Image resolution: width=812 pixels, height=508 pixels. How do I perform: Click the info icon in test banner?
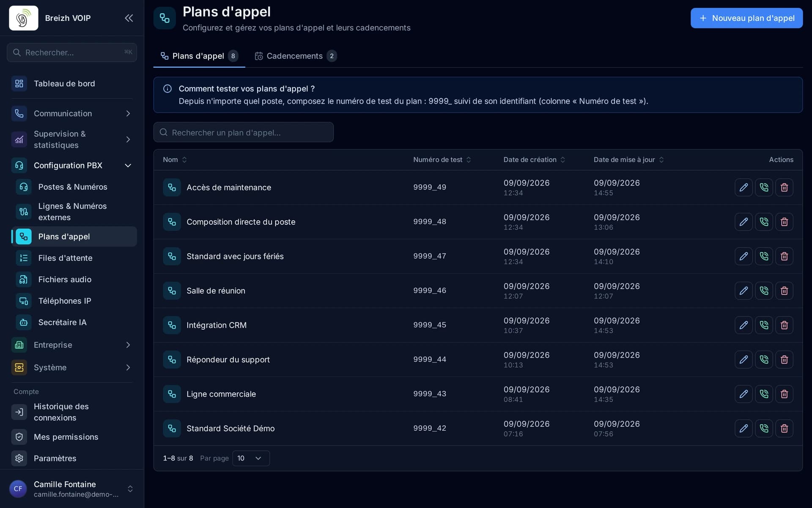tap(167, 89)
